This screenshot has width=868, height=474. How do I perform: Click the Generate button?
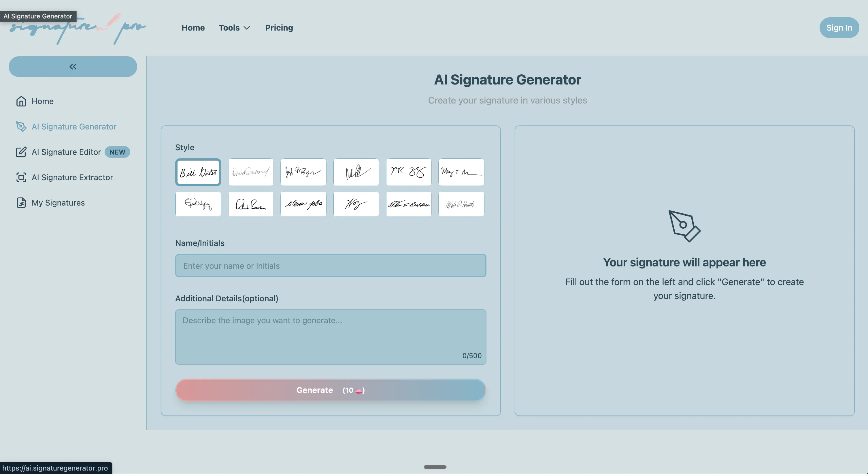[x=331, y=390]
